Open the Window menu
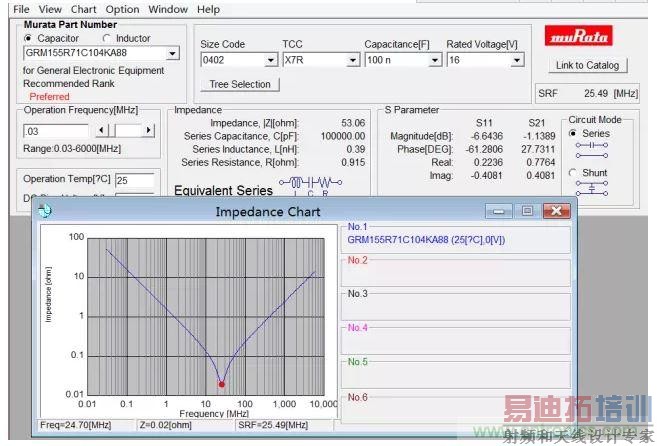 click(x=168, y=9)
